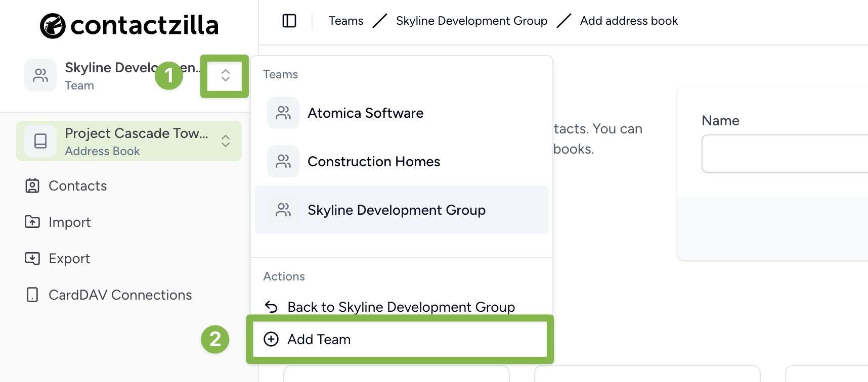868x382 pixels.
Task: Click the Name input field
Action: 785,154
